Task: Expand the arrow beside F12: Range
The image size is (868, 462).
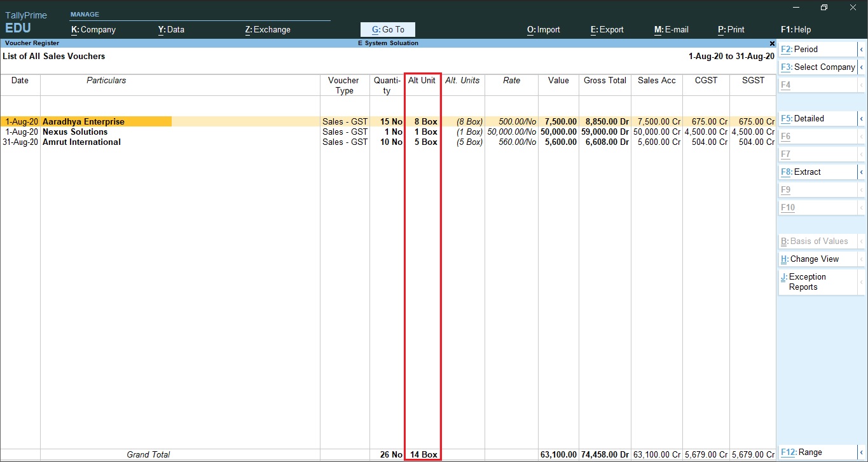Action: pyautogui.click(x=862, y=452)
